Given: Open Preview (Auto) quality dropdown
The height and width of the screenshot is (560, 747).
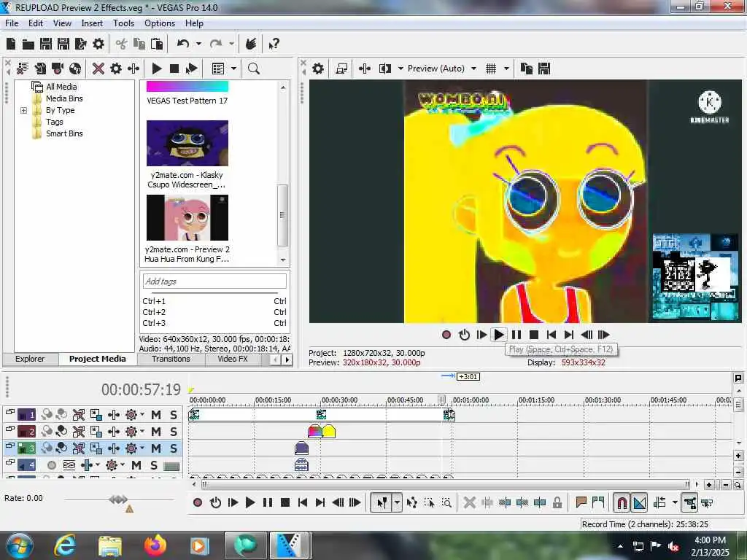Looking at the screenshot, I should pos(473,69).
